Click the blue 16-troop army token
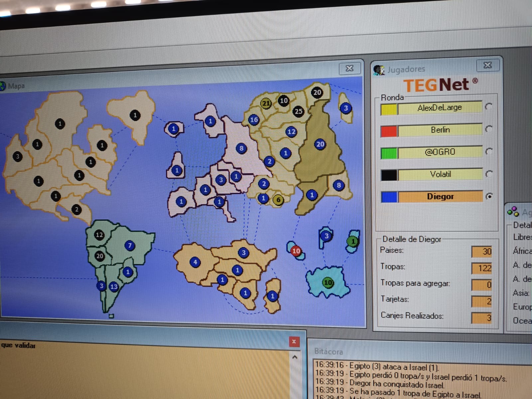The width and height of the screenshot is (532, 399). (254, 120)
